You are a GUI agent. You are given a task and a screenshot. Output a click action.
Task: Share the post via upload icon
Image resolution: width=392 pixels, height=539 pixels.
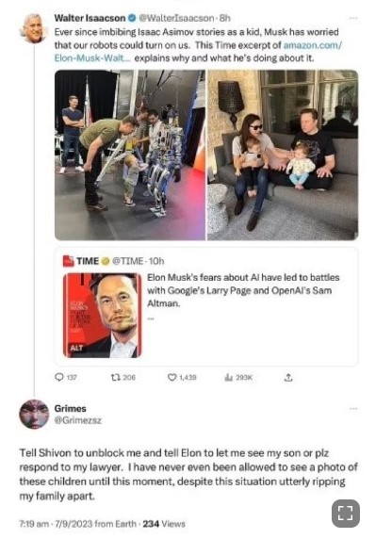point(288,377)
